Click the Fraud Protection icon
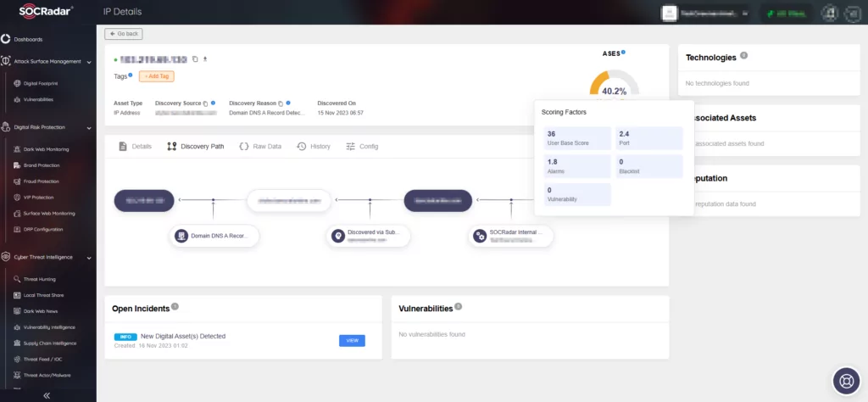868x402 pixels. pos(17,181)
